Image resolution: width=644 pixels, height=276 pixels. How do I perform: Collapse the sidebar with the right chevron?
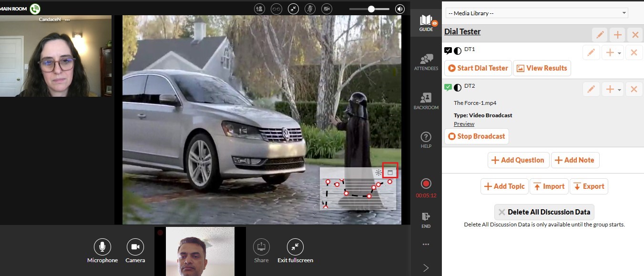pyautogui.click(x=426, y=268)
